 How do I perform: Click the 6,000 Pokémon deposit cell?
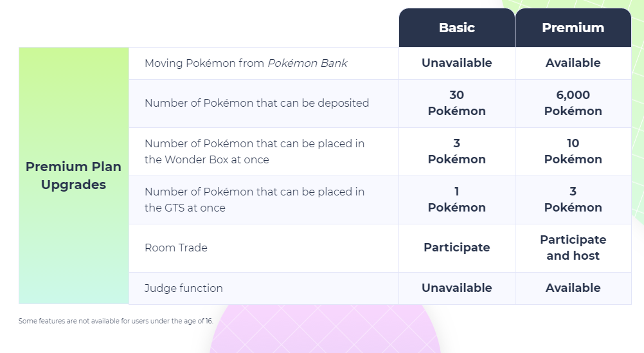[573, 103]
